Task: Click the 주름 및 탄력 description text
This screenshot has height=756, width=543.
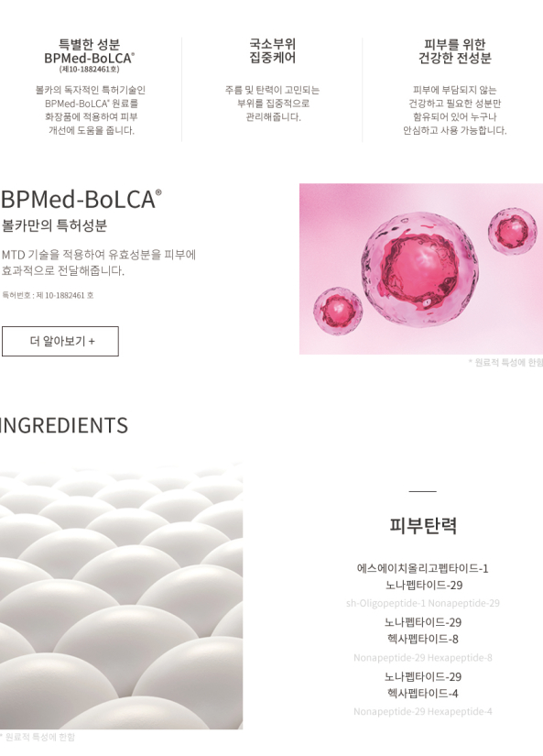Action: click(x=272, y=104)
